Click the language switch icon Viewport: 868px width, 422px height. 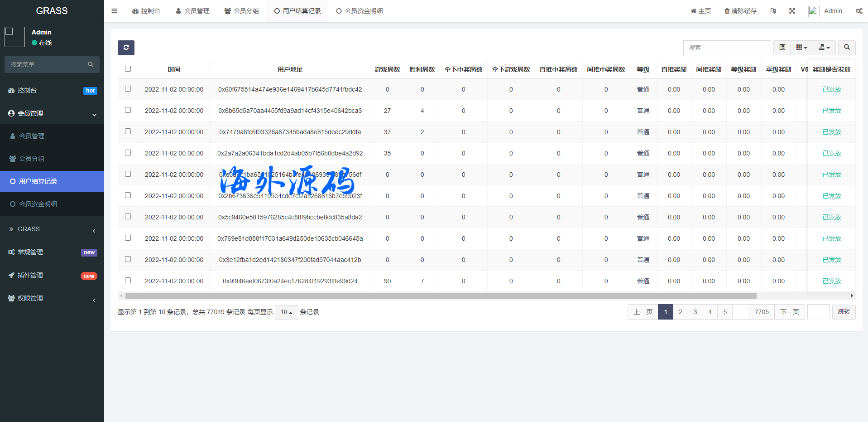coord(773,11)
